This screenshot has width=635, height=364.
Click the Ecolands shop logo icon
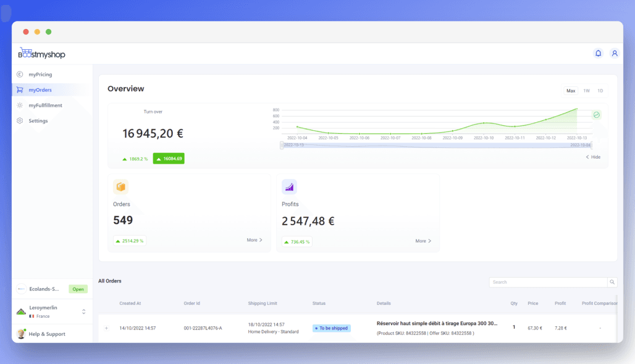click(x=22, y=289)
